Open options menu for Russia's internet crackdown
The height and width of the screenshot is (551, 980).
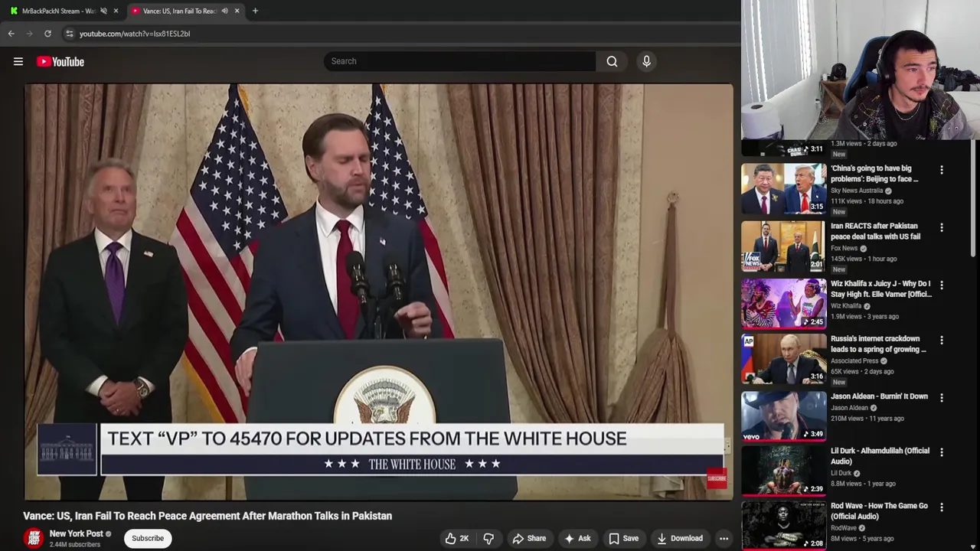click(x=942, y=340)
